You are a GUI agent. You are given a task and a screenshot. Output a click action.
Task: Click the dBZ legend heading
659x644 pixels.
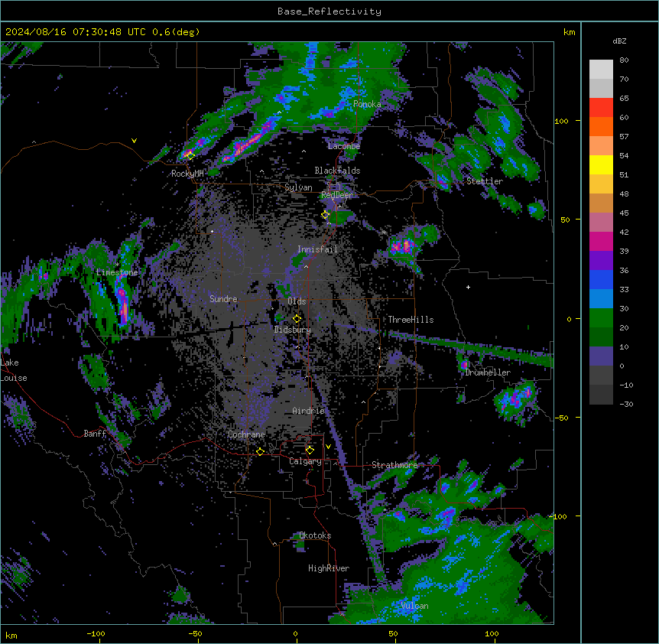619,41
